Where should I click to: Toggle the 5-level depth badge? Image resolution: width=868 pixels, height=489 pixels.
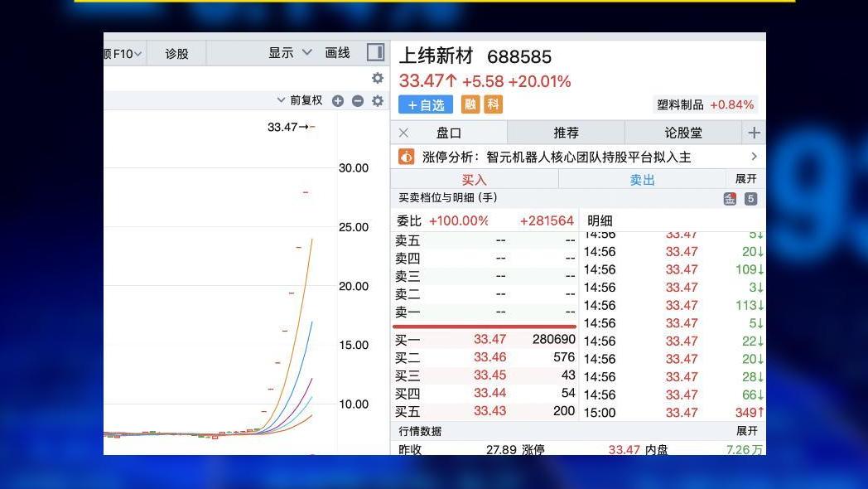(750, 199)
